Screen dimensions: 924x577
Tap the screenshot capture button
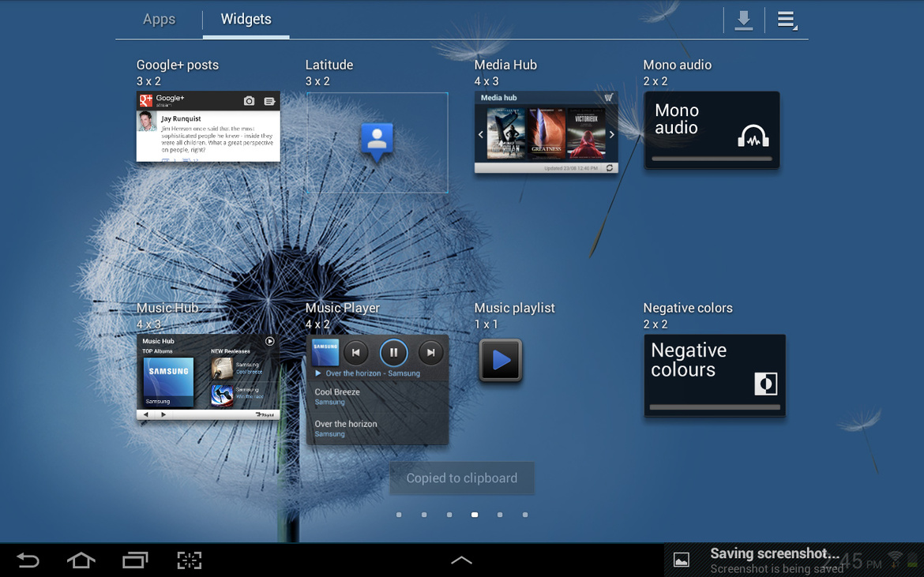pyautogui.click(x=190, y=560)
